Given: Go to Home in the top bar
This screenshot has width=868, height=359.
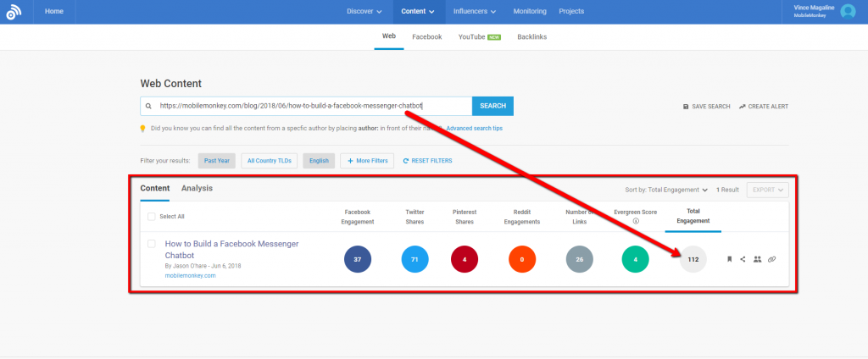Looking at the screenshot, I should point(53,11).
